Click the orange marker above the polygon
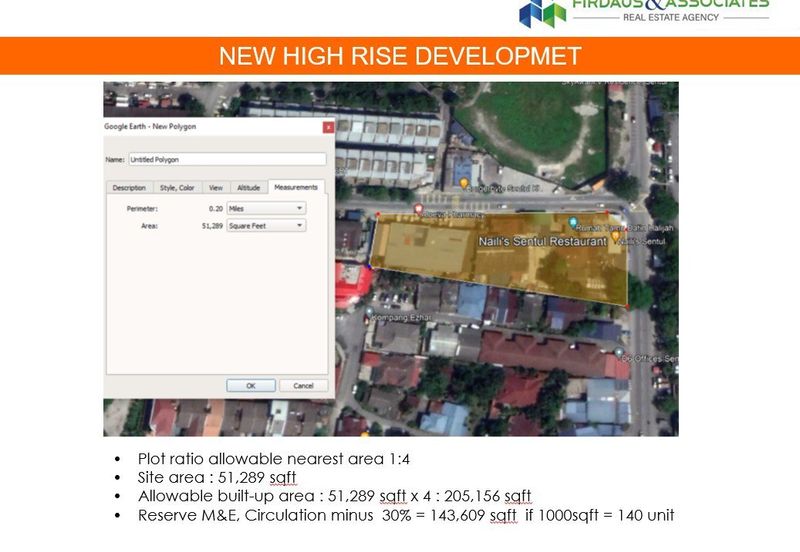This screenshot has width=800, height=552. (464, 183)
